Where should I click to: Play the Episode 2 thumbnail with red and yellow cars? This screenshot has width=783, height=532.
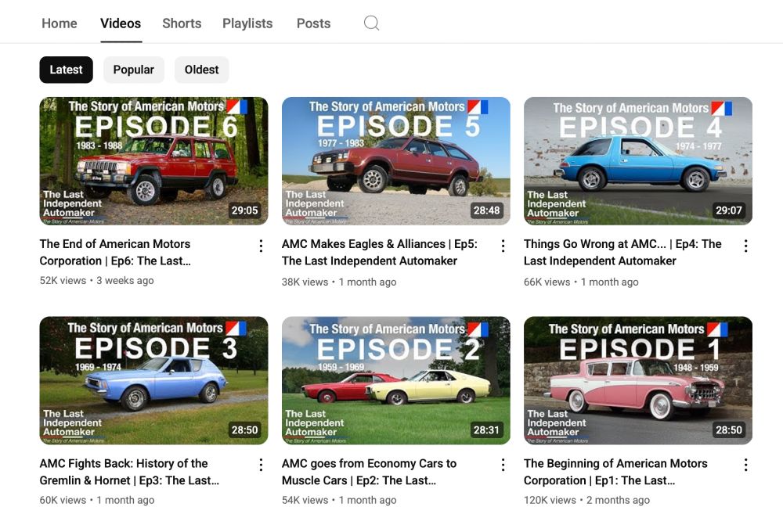pyautogui.click(x=396, y=380)
